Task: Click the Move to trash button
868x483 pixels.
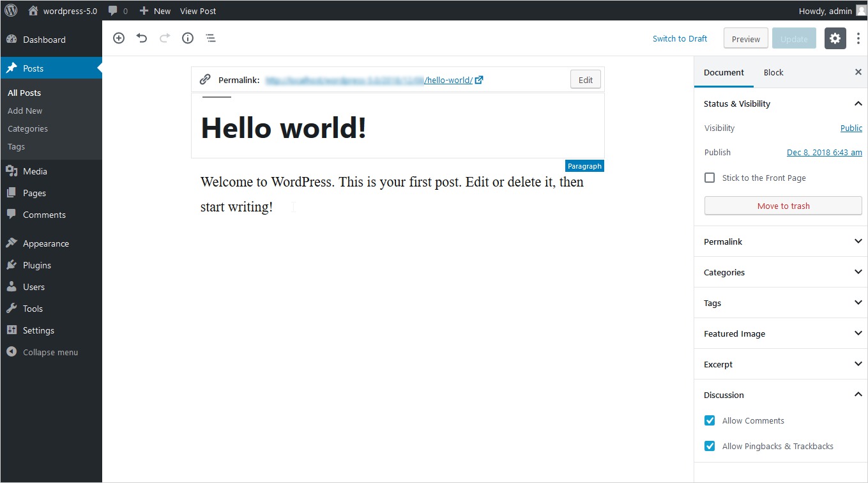Action: 783,206
